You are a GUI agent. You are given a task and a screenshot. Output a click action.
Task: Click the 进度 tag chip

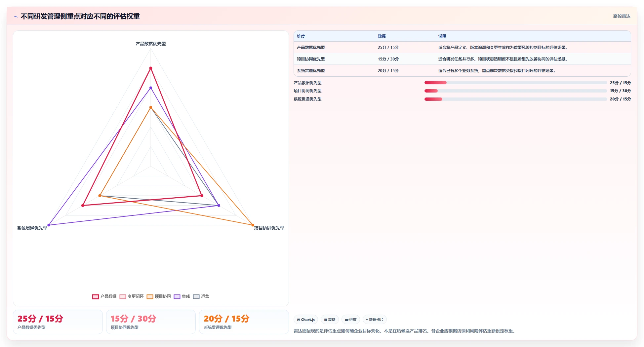(x=351, y=320)
